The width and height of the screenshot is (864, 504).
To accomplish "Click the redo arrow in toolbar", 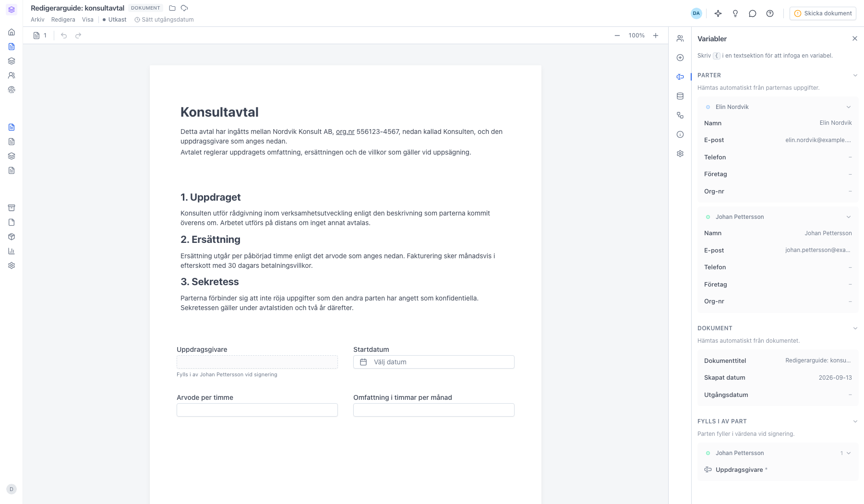I will tap(78, 36).
